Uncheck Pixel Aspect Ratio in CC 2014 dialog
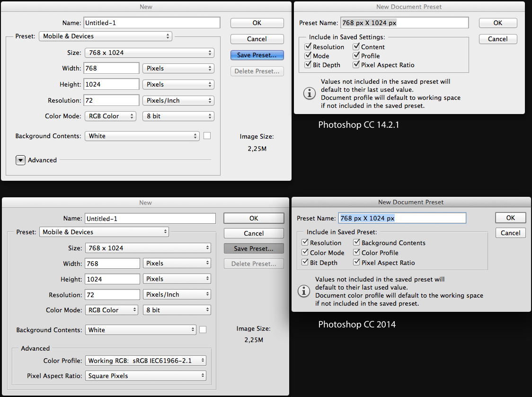 point(356,262)
